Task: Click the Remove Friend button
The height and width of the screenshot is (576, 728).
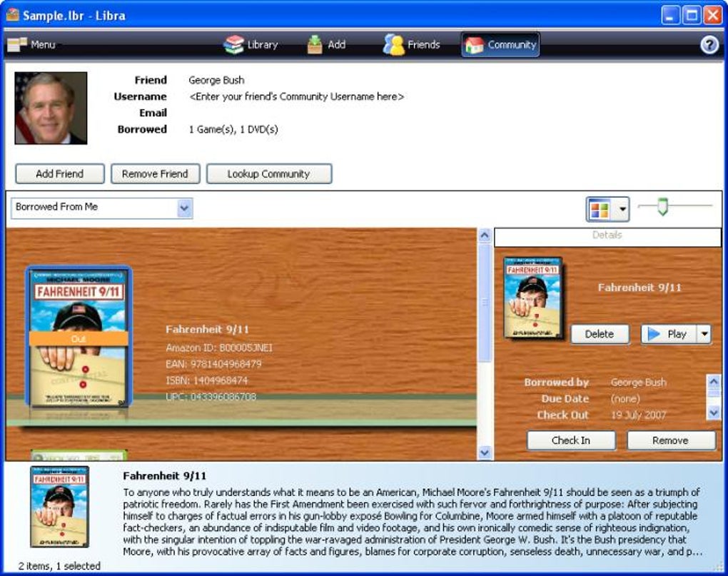Action: tap(155, 173)
